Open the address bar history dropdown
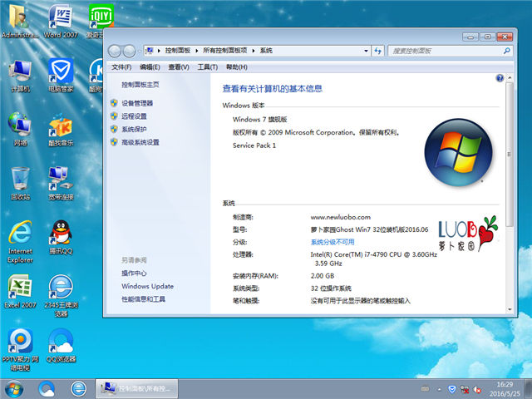 click(x=366, y=51)
